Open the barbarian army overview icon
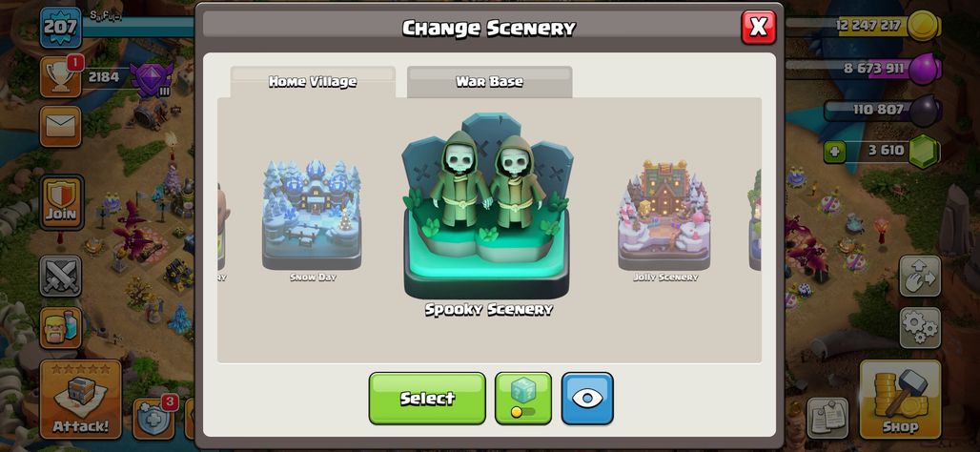 [x=61, y=328]
